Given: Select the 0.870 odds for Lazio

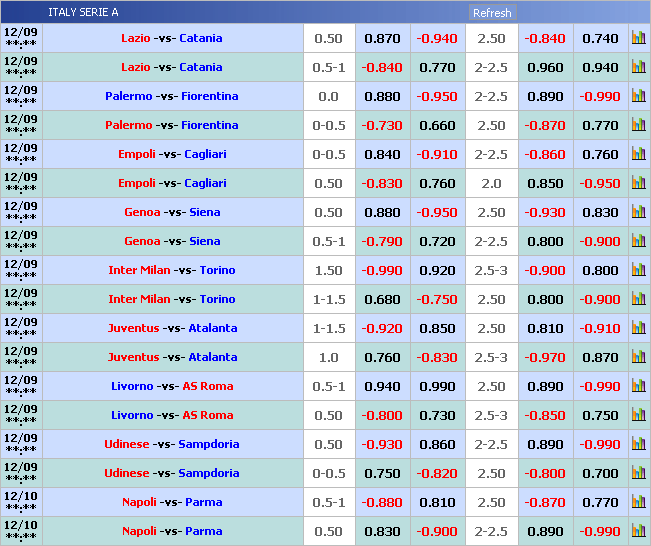Looking at the screenshot, I should point(383,38).
